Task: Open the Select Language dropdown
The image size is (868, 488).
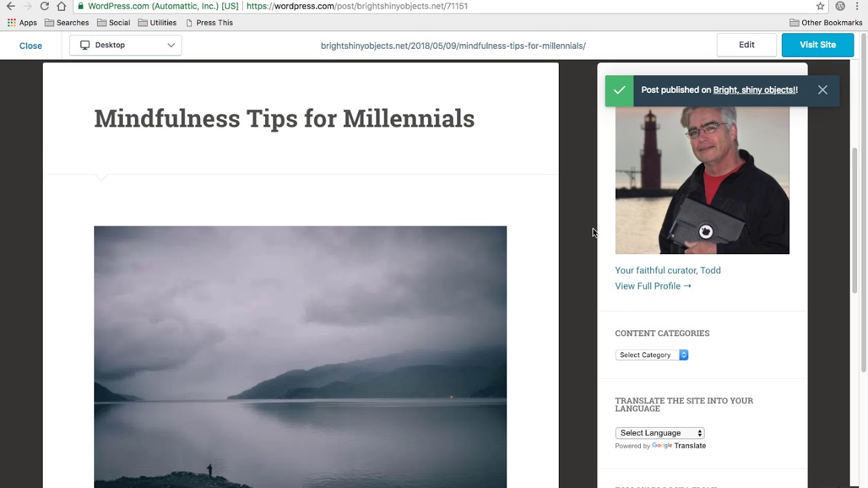Action: 660,432
